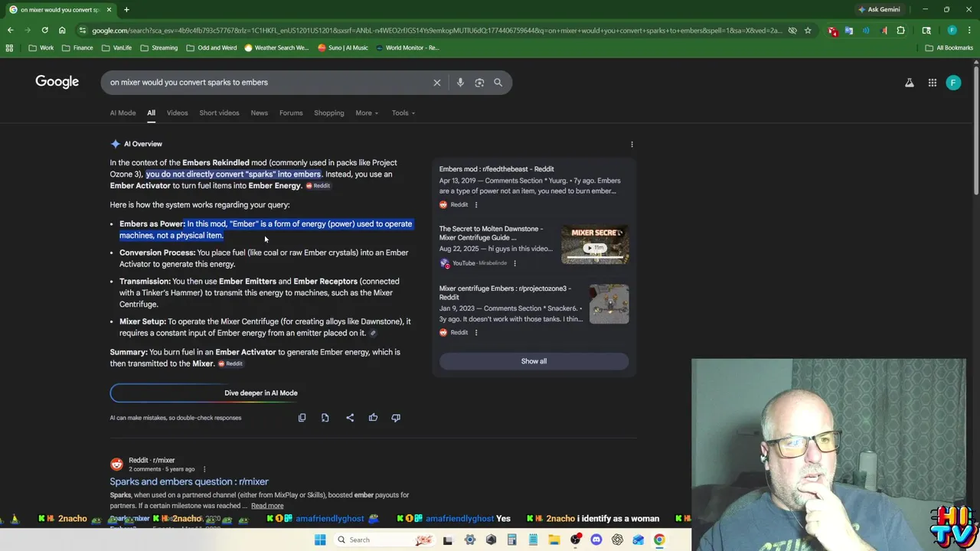This screenshot has height=551, width=980.
Task: Switch to Short videos tab
Action: coord(219,113)
